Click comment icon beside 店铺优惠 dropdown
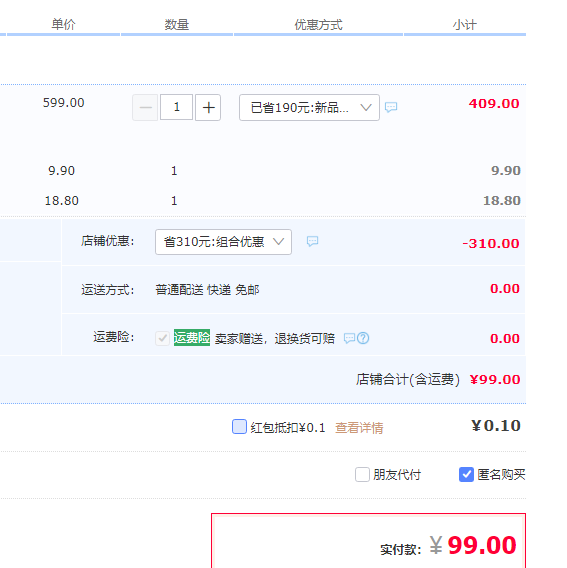Screen dimensions: 567x568 point(312,242)
